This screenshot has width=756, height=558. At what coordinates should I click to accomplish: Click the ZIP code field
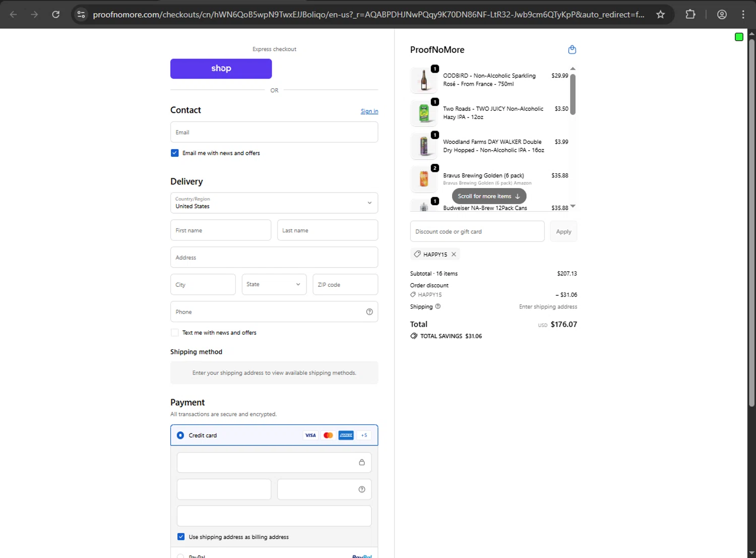pos(345,284)
